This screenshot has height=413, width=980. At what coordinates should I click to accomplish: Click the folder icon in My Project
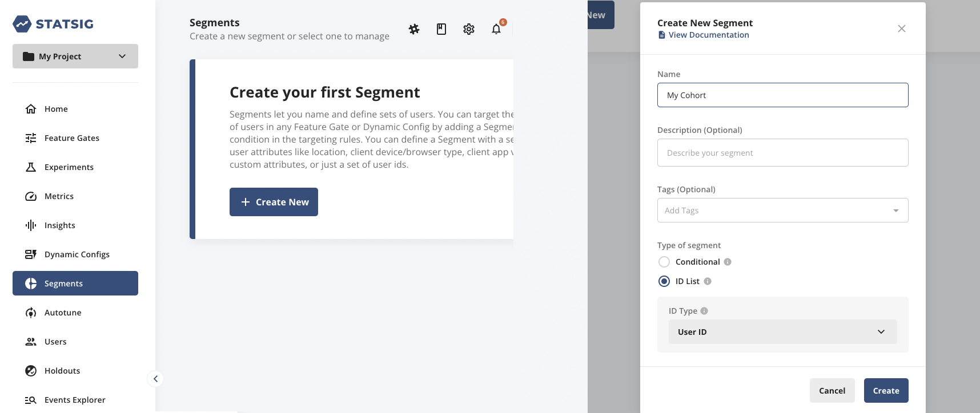coord(29,56)
